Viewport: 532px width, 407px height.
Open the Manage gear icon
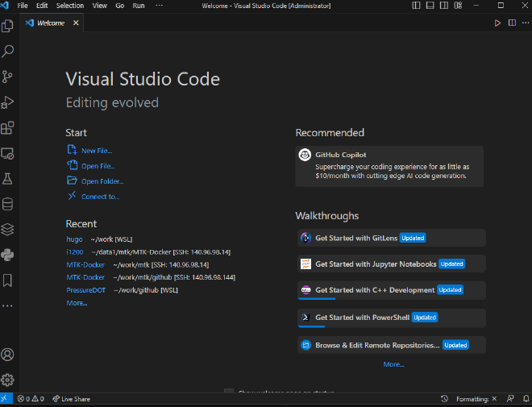point(7,380)
